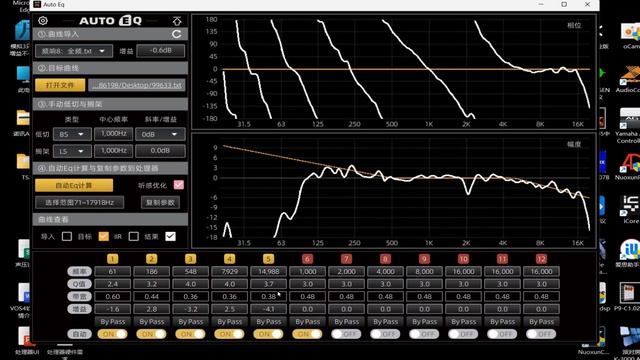Check the 导入 curve view checkbox

coord(67,236)
